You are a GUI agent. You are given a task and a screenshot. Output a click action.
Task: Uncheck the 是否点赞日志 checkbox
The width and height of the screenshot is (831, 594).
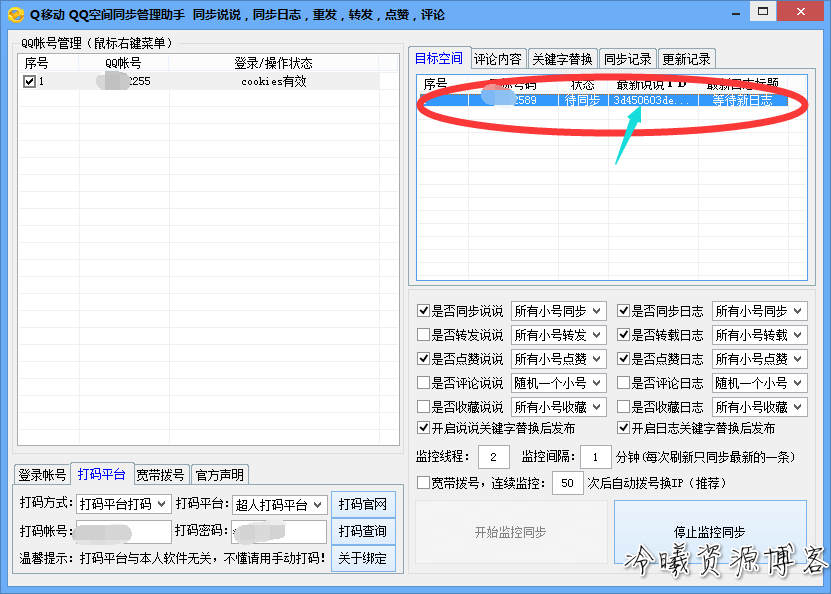(x=623, y=359)
